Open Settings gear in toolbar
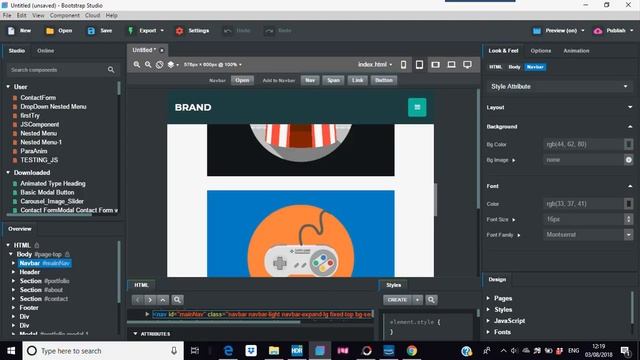Image resolution: width=640 pixels, height=360 pixels. pyautogui.click(x=180, y=31)
